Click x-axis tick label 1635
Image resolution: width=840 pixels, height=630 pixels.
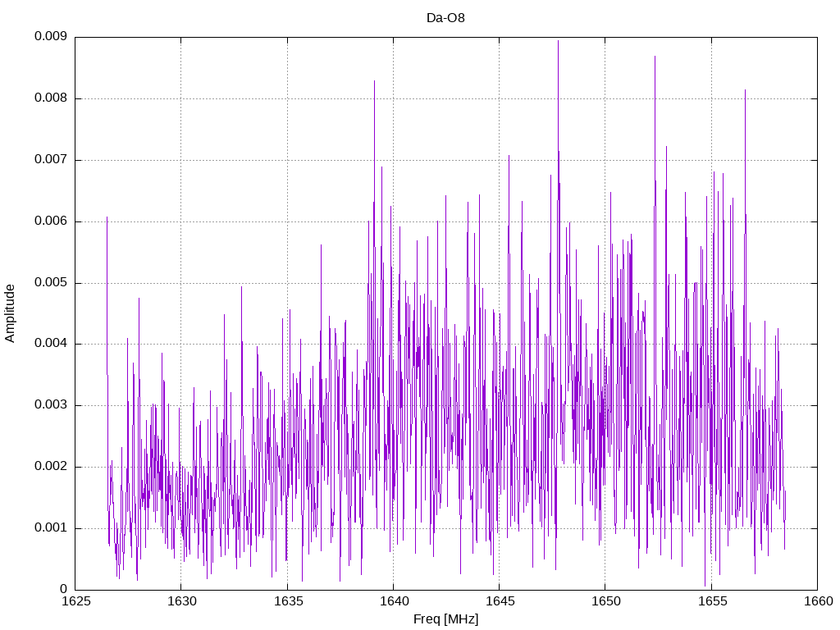tap(288, 601)
